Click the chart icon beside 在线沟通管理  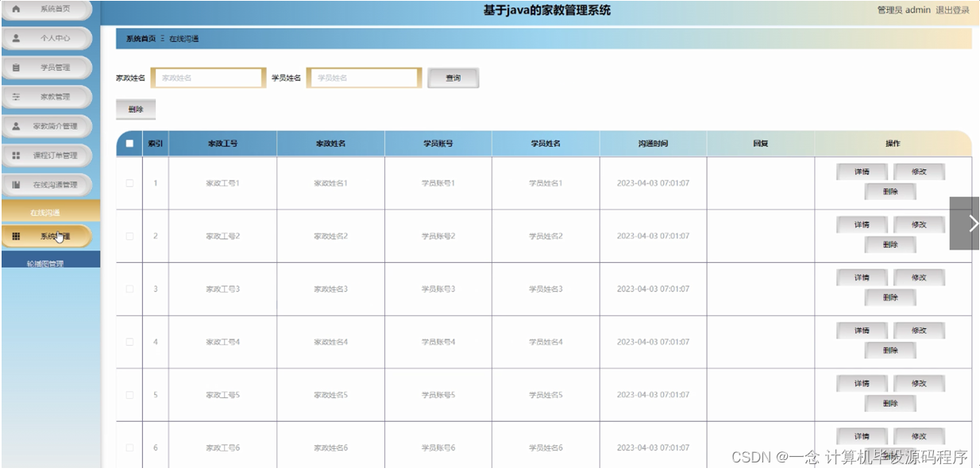pos(16,184)
